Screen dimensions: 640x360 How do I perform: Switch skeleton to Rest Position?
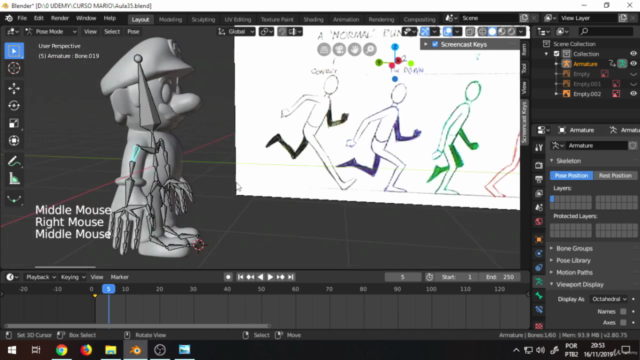click(615, 176)
